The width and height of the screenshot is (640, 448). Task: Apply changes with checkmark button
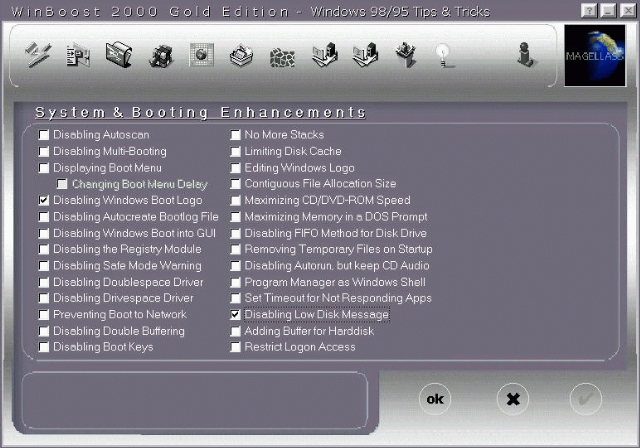[586, 399]
